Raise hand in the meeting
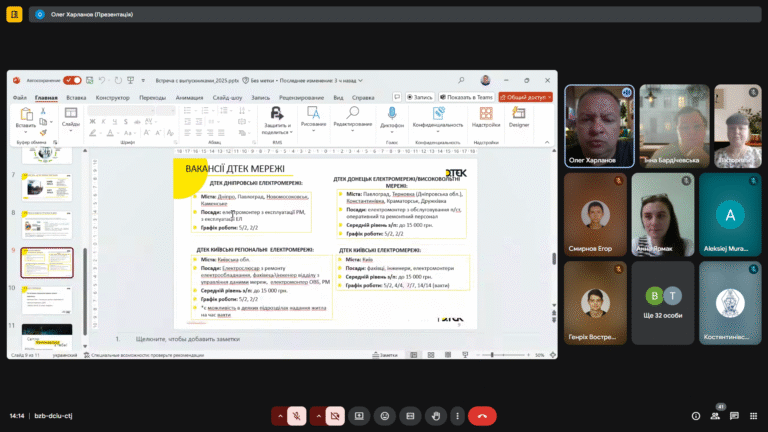 point(436,416)
